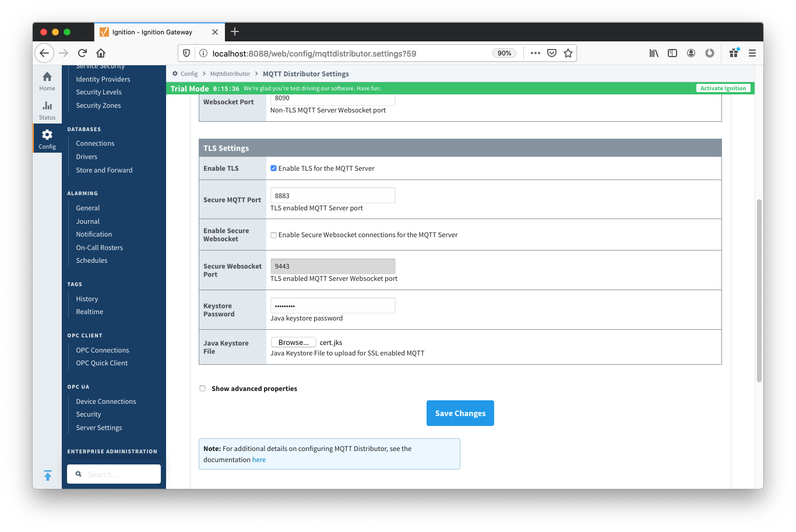Image resolution: width=796 pixels, height=532 pixels.
Task: Open the Config gear section
Action: pos(47,139)
